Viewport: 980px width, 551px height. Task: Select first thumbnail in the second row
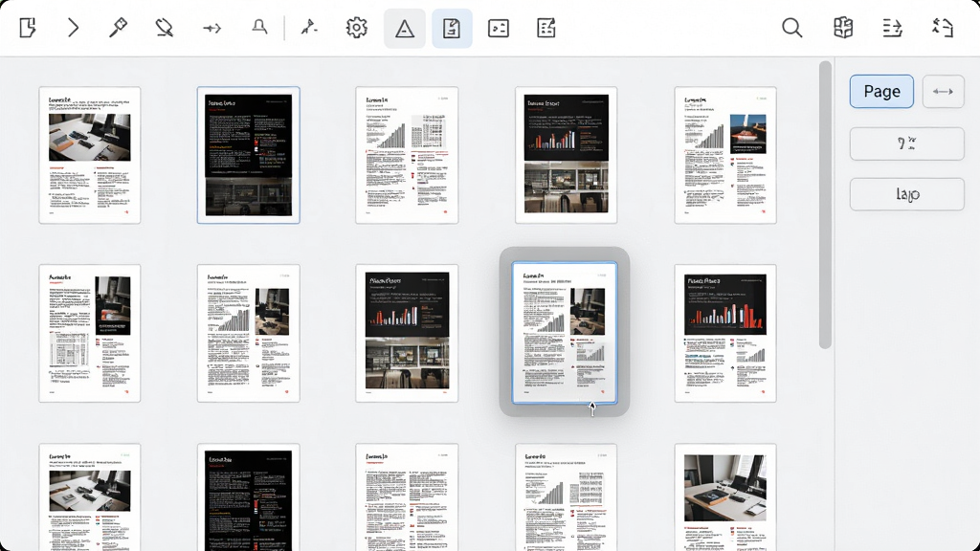tap(90, 333)
